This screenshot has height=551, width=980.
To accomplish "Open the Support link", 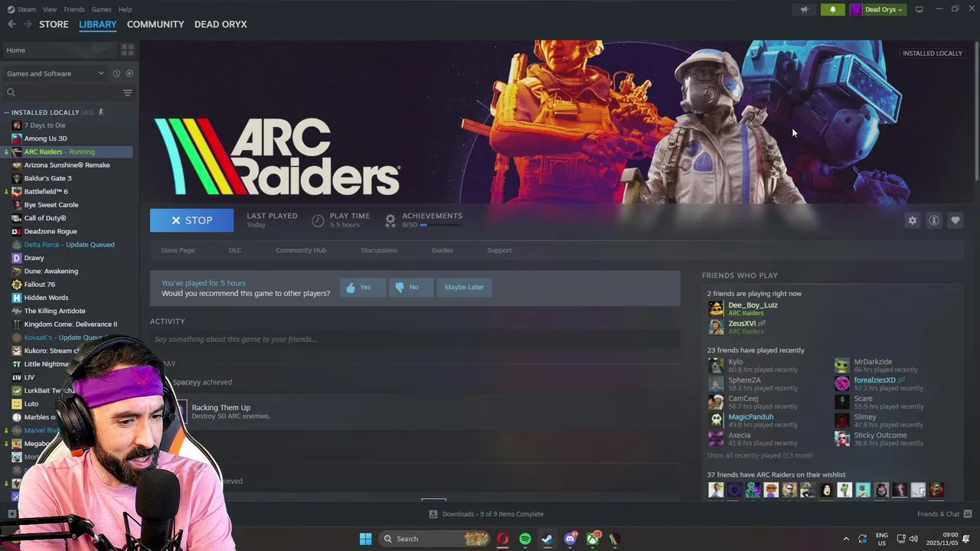I will (x=499, y=250).
